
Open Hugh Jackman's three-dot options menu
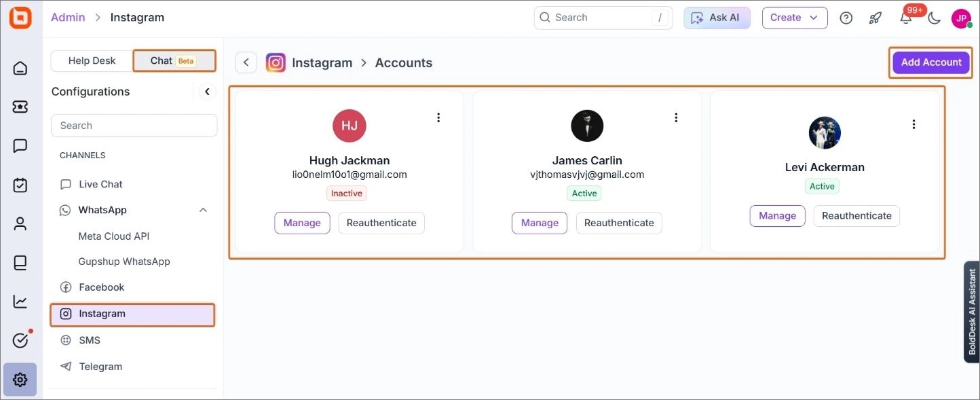coord(438,117)
